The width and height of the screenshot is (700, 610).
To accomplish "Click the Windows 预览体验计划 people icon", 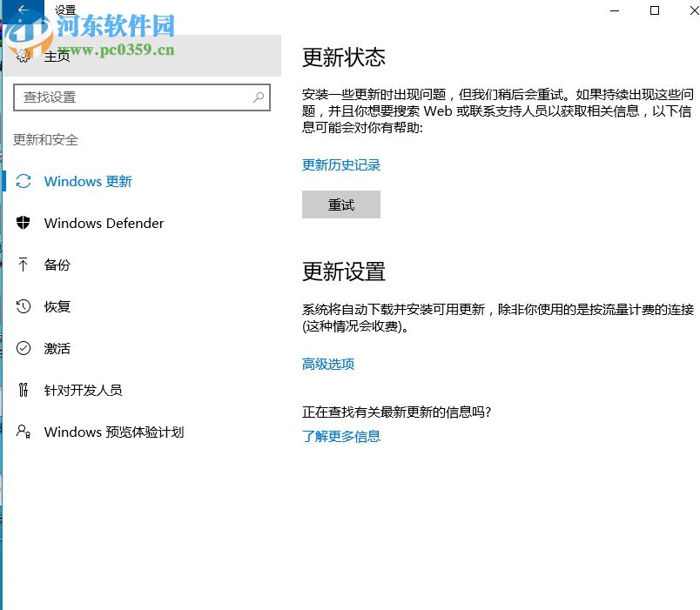I will (x=24, y=432).
